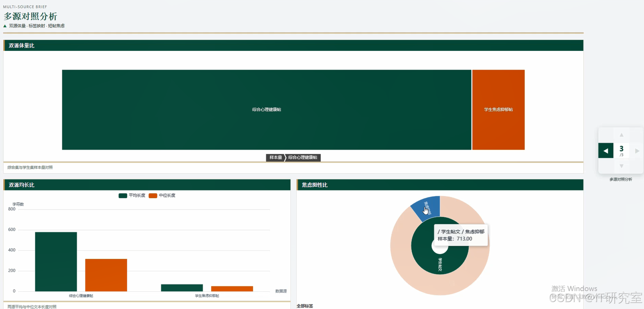Click the 200 y-axis tick label
Viewport: 644px width, 309px height.
(12, 271)
